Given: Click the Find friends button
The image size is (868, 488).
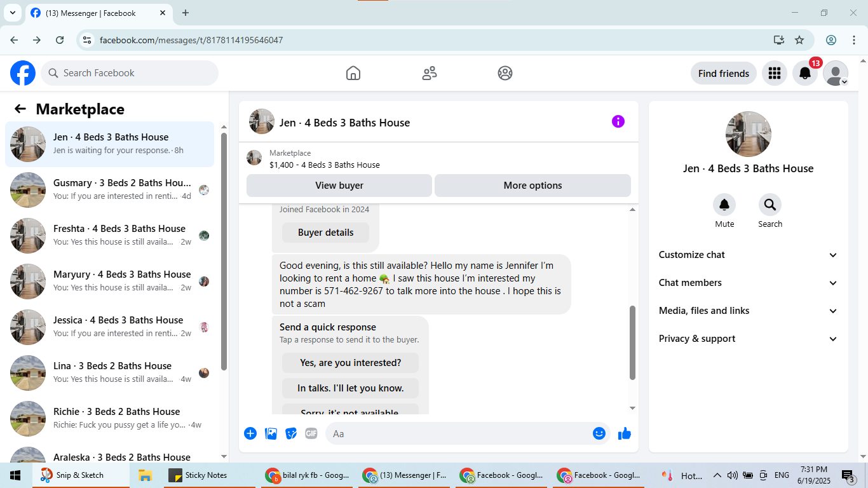Looking at the screenshot, I should pyautogui.click(x=724, y=73).
